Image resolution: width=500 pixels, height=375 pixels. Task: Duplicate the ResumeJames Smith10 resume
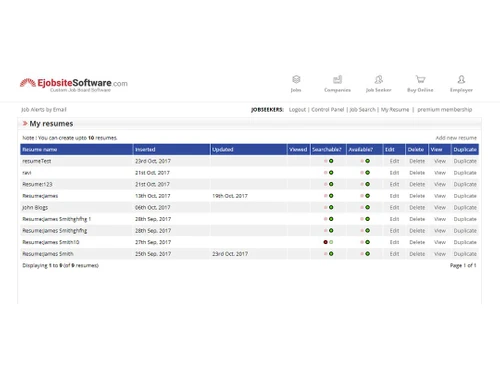tap(465, 242)
